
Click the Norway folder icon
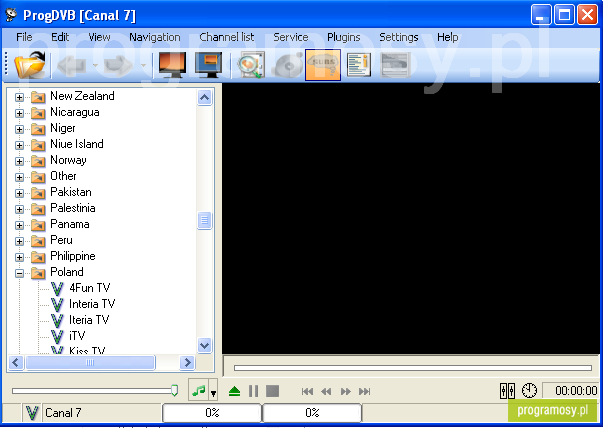[38, 161]
